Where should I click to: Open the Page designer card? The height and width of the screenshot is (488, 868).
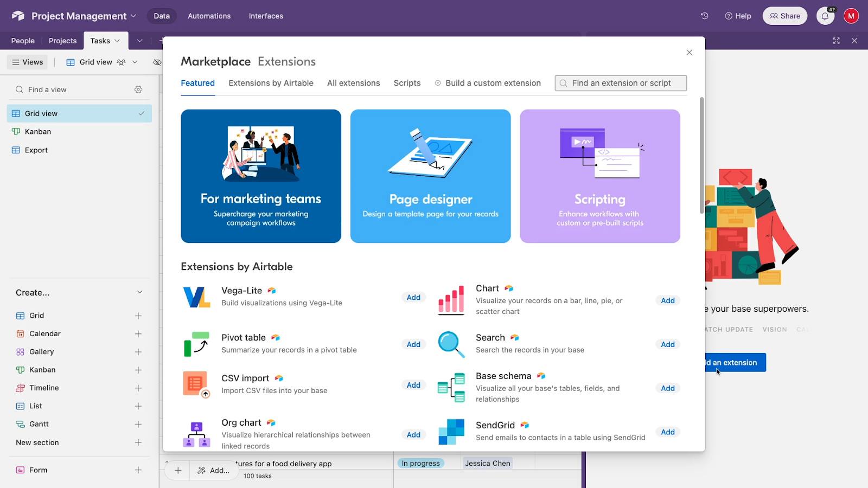click(431, 176)
